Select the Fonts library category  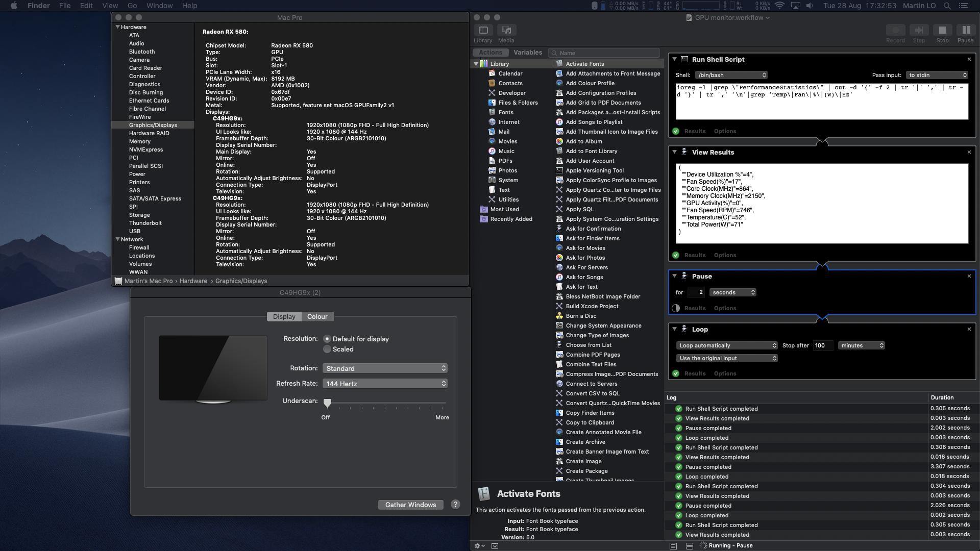pyautogui.click(x=506, y=112)
